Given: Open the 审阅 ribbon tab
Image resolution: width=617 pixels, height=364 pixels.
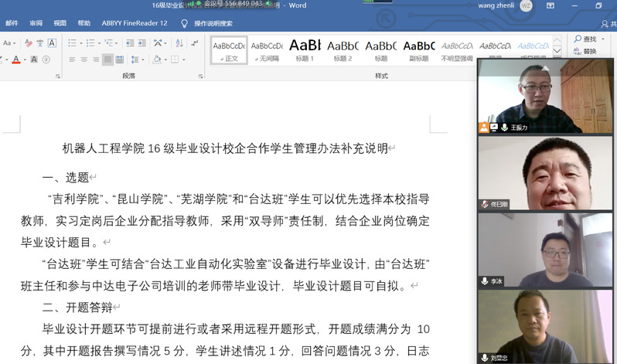Looking at the screenshot, I should [36, 23].
